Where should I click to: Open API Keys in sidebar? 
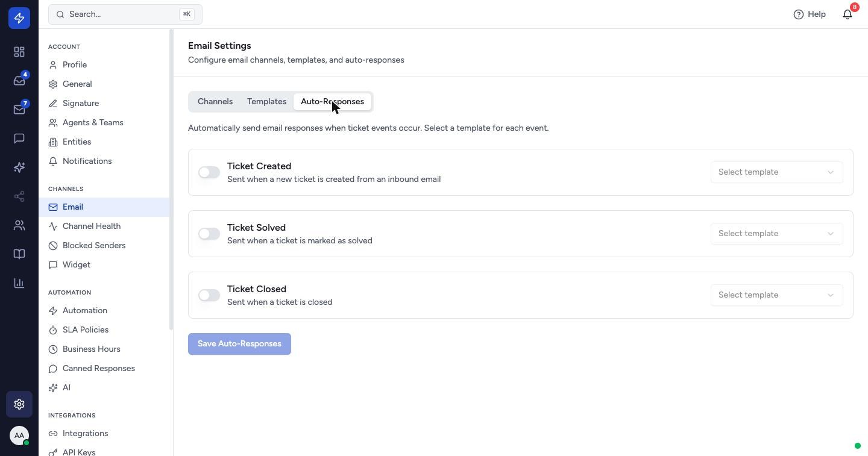(x=104, y=451)
